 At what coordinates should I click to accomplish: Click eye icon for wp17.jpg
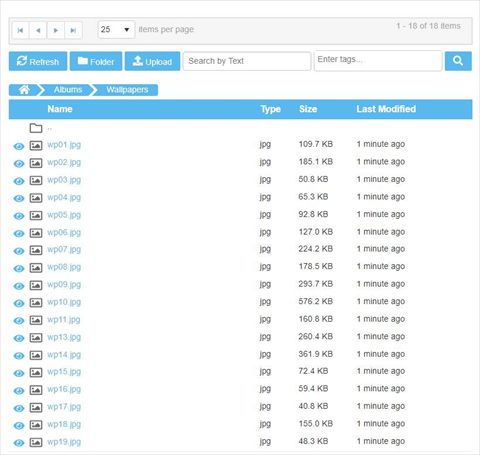pyautogui.click(x=19, y=408)
